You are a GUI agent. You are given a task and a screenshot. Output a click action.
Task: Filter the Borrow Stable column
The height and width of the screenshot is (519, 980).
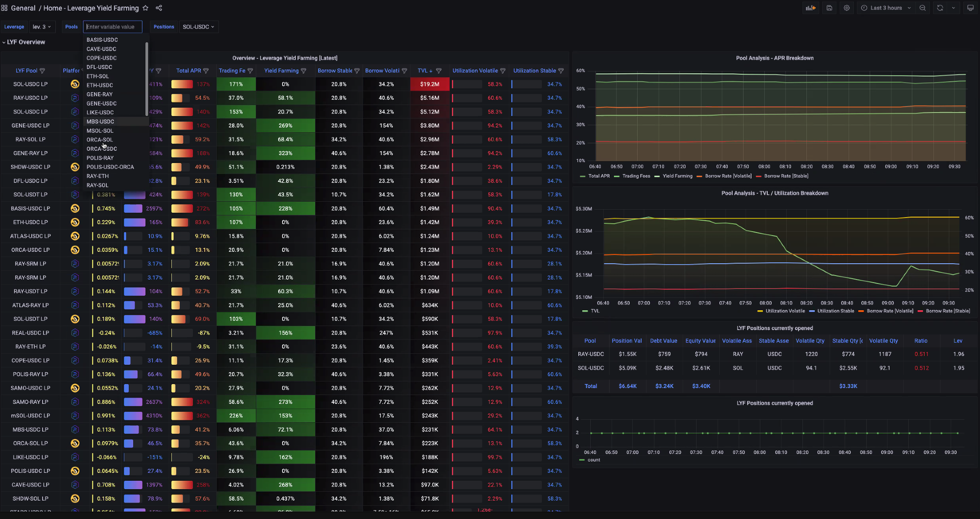pyautogui.click(x=357, y=71)
